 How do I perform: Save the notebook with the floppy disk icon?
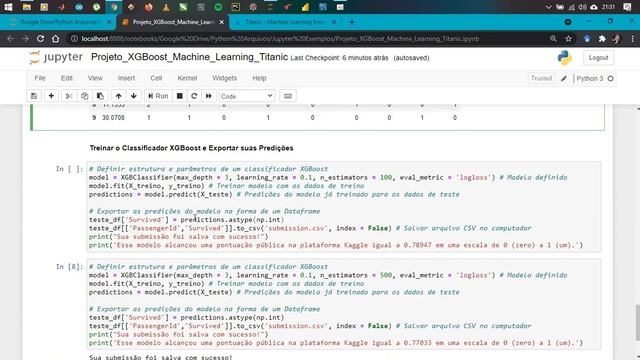(x=34, y=96)
